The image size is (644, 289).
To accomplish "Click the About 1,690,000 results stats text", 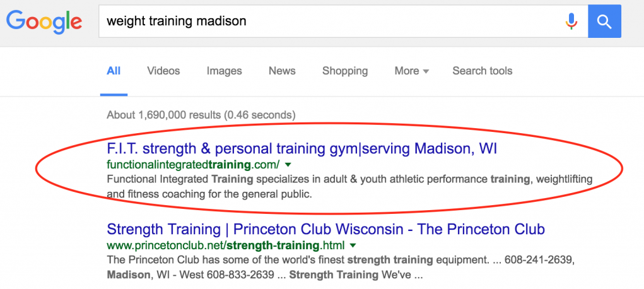I will [201, 115].
